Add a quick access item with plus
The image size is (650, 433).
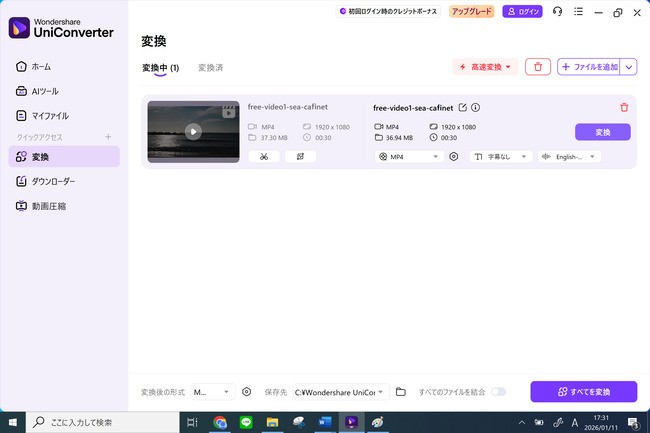(108, 137)
